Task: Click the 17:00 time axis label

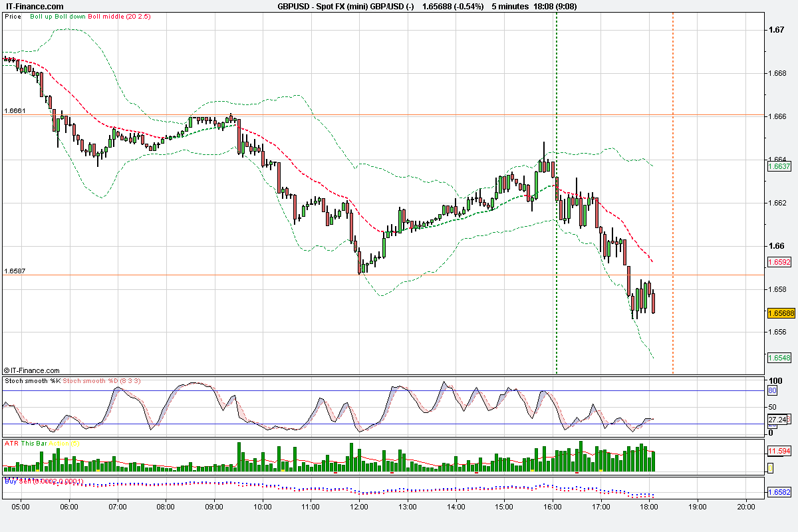Action: (601, 507)
